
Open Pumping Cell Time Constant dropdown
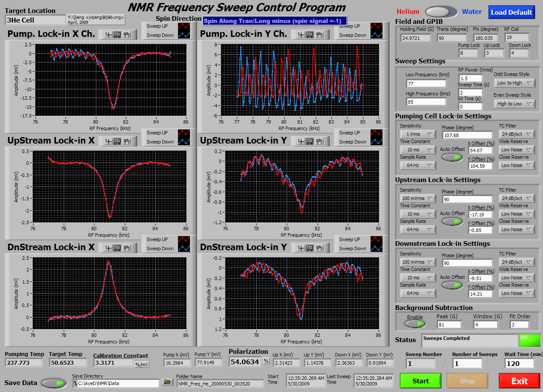pyautogui.click(x=418, y=150)
